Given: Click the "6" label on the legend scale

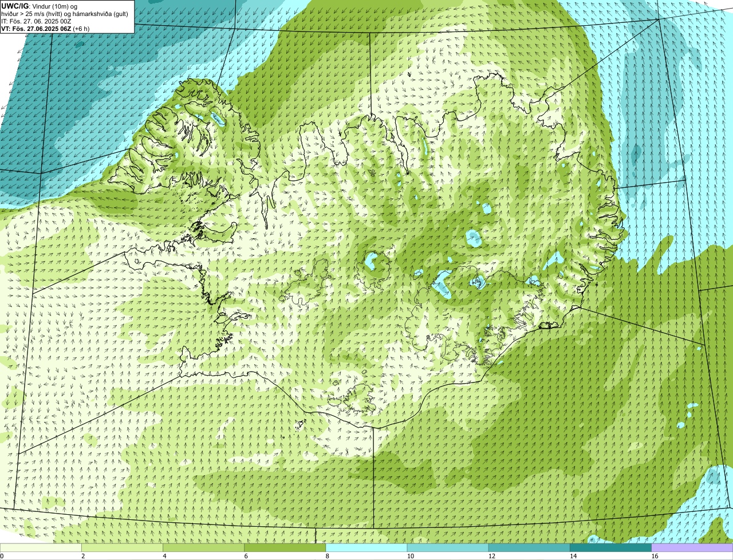Looking at the screenshot, I should (x=246, y=556).
